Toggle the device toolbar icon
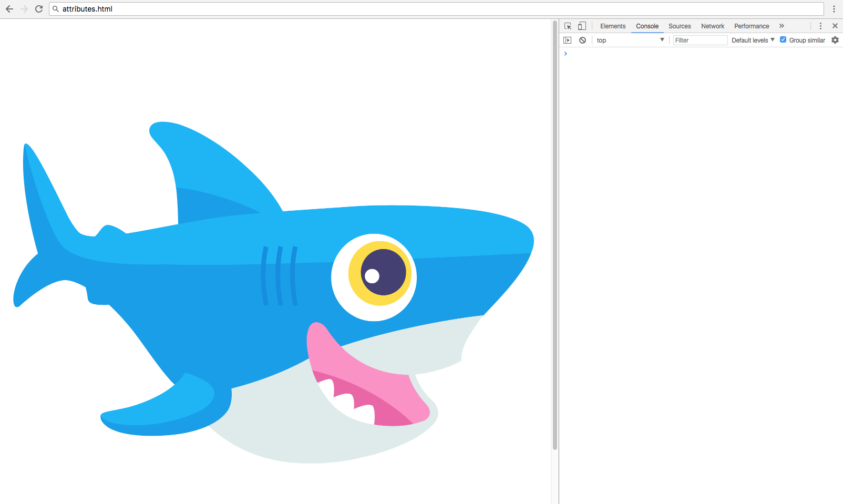Viewport: 843px width, 504px height. coord(582,26)
